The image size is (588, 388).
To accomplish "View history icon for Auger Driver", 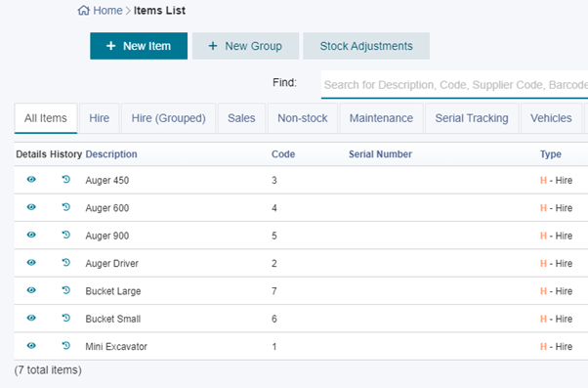I will coord(66,263).
